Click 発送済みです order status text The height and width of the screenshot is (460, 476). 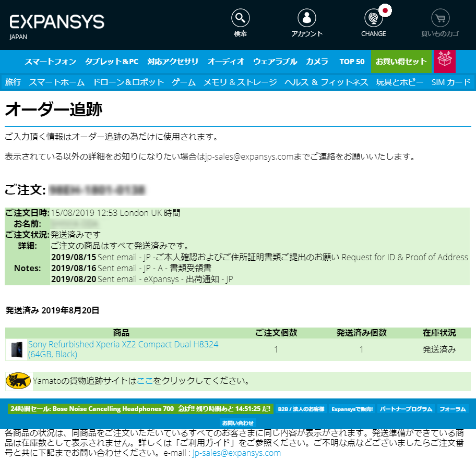tap(76, 235)
